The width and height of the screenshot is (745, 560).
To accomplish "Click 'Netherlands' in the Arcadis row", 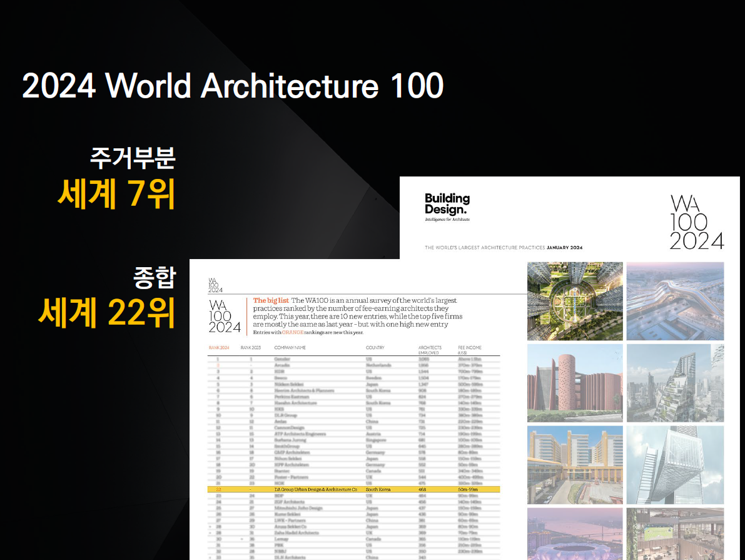I will coord(378,365).
